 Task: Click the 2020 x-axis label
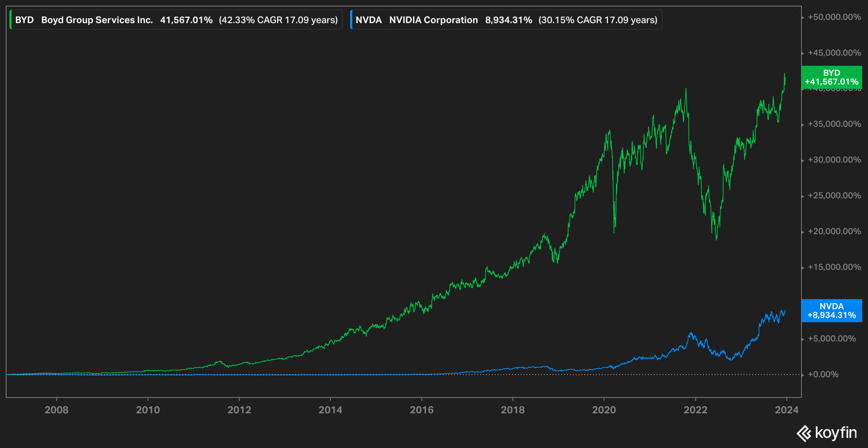click(604, 410)
